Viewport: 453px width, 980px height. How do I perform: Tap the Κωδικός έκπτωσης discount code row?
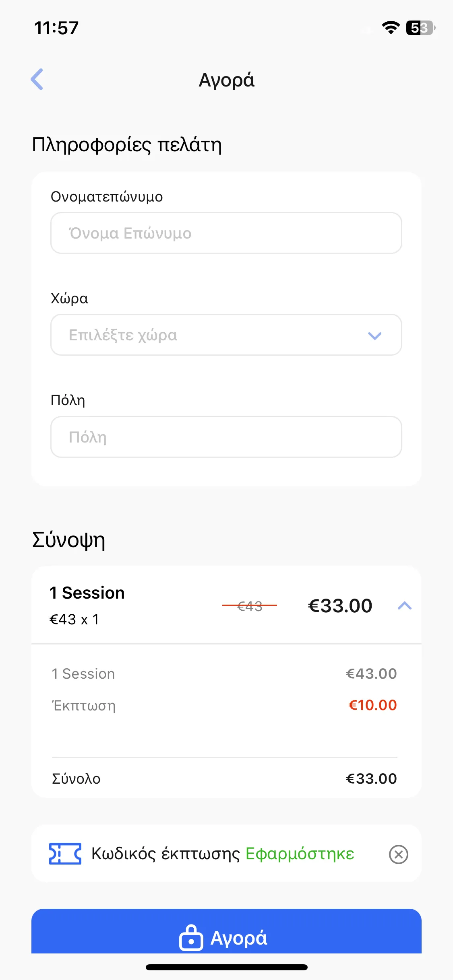tap(226, 854)
